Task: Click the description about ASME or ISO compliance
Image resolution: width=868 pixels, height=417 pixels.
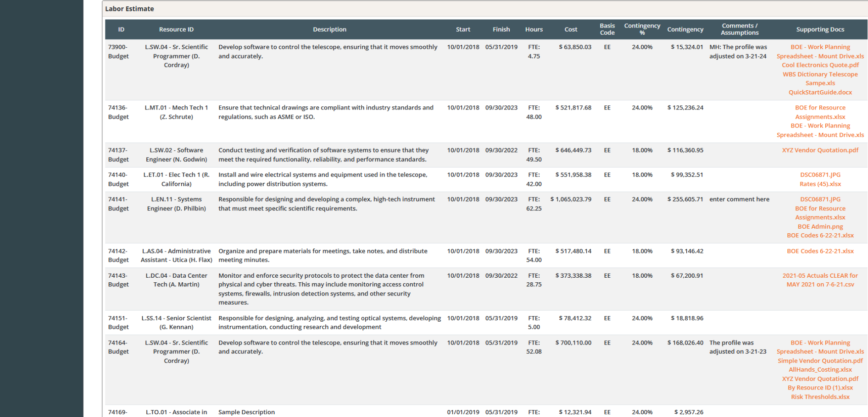Action: click(326, 112)
